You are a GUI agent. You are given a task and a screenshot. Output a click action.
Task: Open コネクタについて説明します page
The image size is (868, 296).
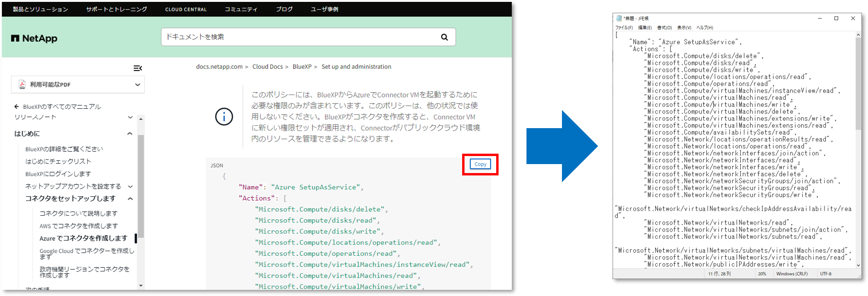coord(79,214)
